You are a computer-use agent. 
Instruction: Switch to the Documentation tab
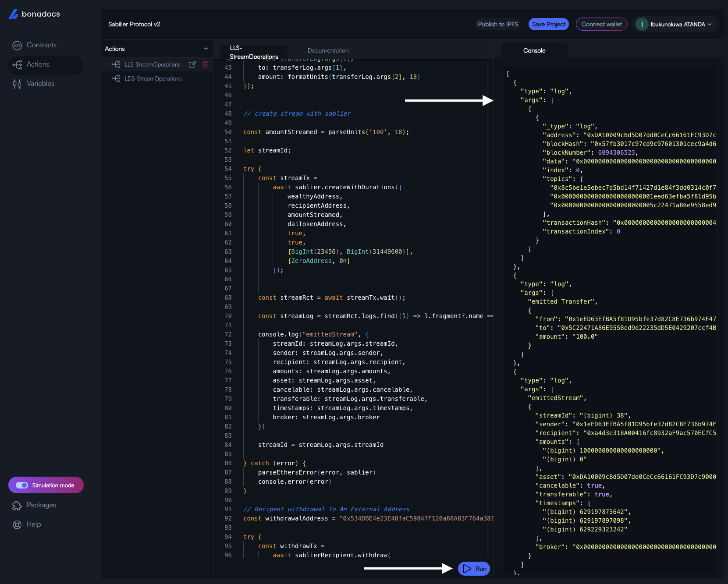(328, 50)
